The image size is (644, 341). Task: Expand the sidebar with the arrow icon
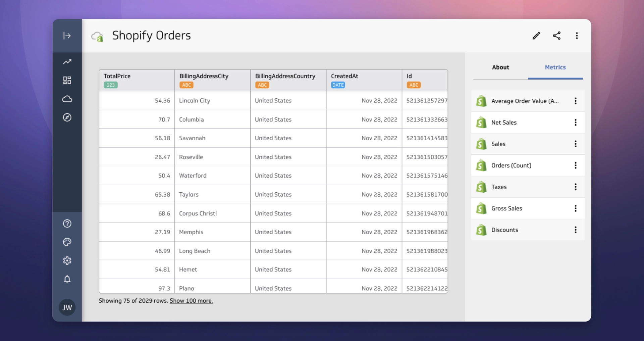(67, 36)
